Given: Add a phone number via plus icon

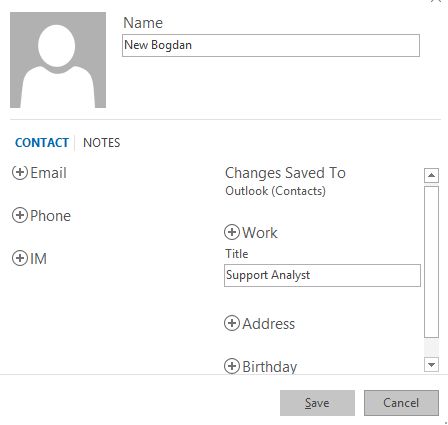Looking at the screenshot, I should click(x=20, y=215).
